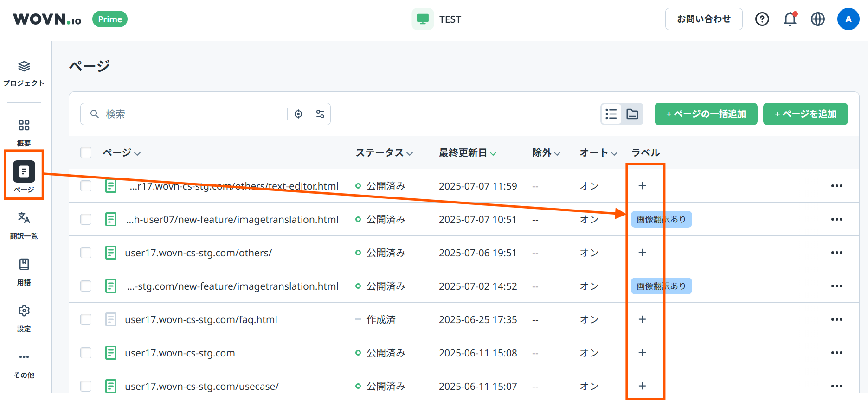868x400 pixels.
Task: Click the target icon in search bar
Action: click(298, 114)
